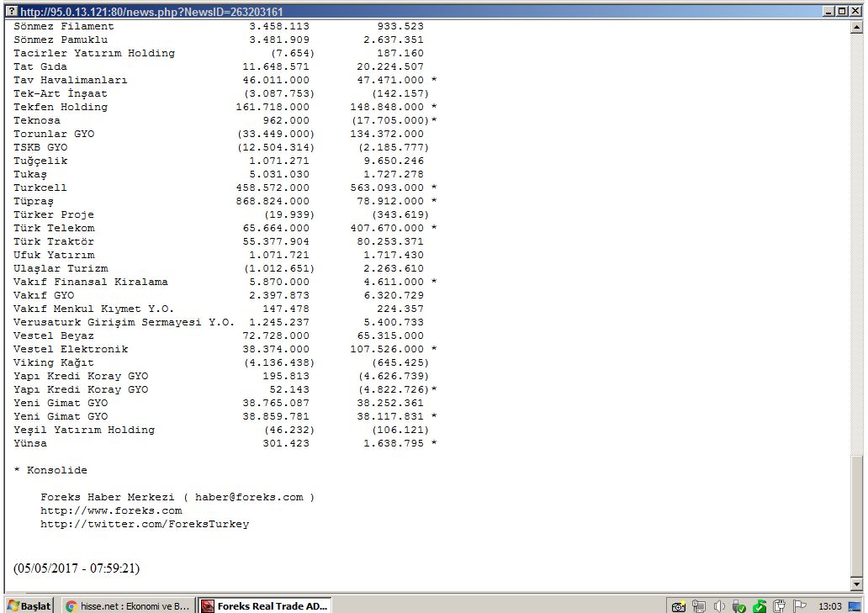Screen dimensions: 868x613
Task: Select Verusaturk Girişim Sermayesi Y.O. text
Action: [124, 323]
